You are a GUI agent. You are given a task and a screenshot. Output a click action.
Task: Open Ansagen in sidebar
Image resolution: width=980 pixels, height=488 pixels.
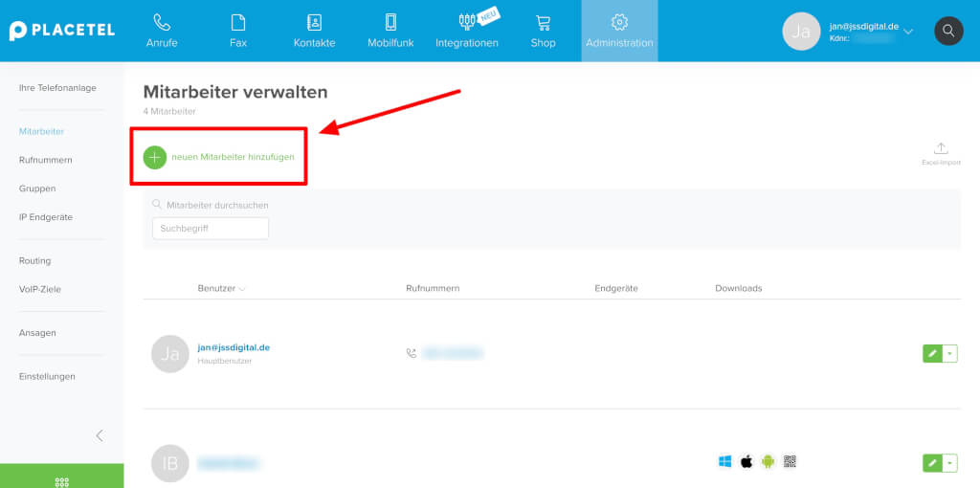(x=37, y=333)
